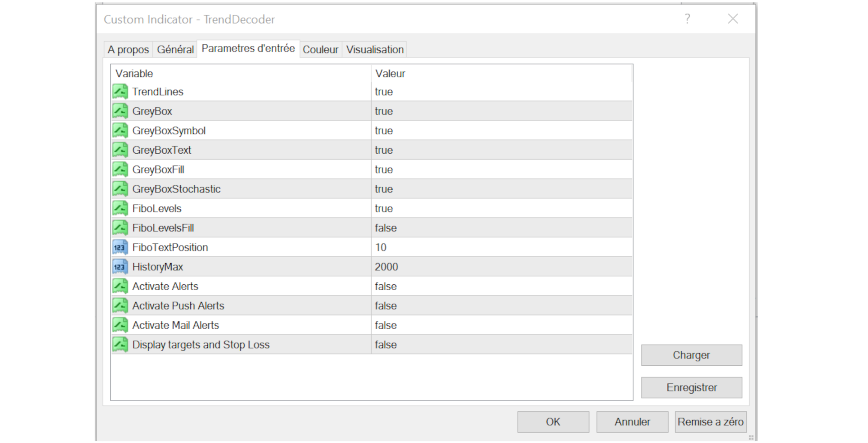Select the GreyBox true value
The image size is (868, 443).
[384, 111]
